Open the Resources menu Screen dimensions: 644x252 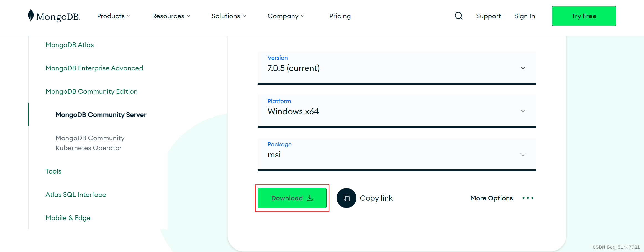(168, 16)
